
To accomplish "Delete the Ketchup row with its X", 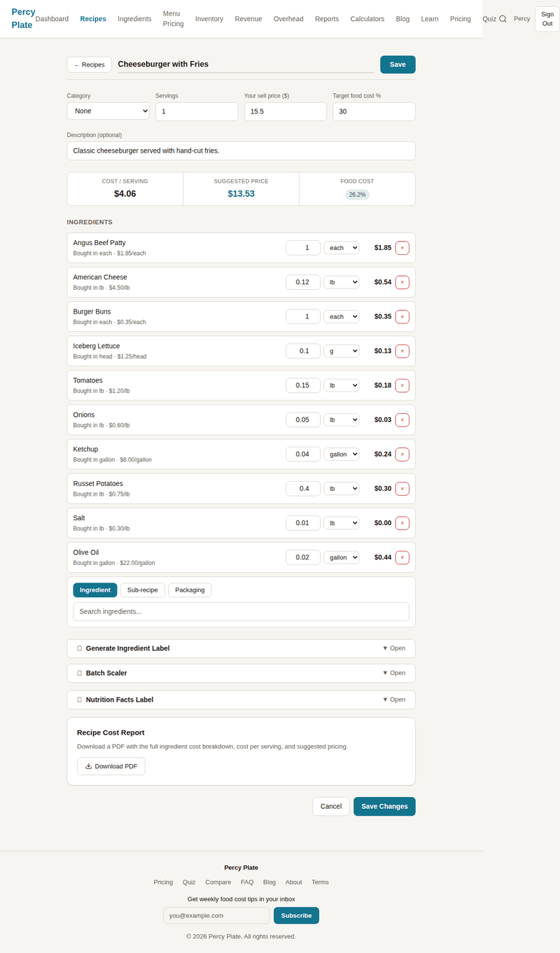I will coord(402,454).
